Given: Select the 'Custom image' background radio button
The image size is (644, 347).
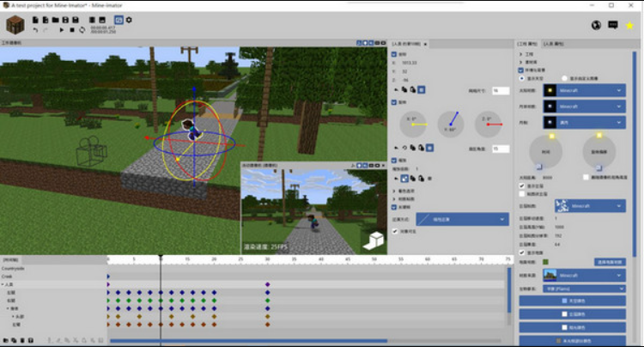Looking at the screenshot, I should [565, 78].
